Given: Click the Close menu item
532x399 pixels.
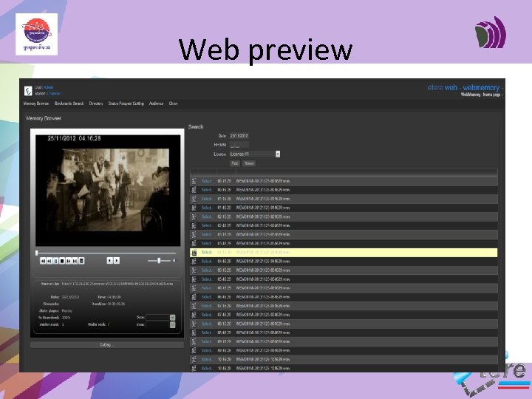Looking at the screenshot, I should tap(173, 103).
